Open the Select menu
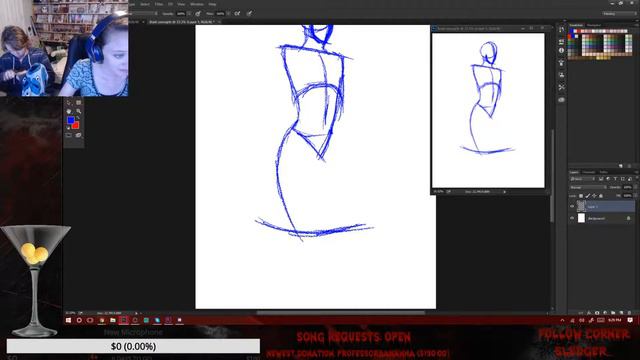This screenshot has height=360, width=640. tap(145, 4)
